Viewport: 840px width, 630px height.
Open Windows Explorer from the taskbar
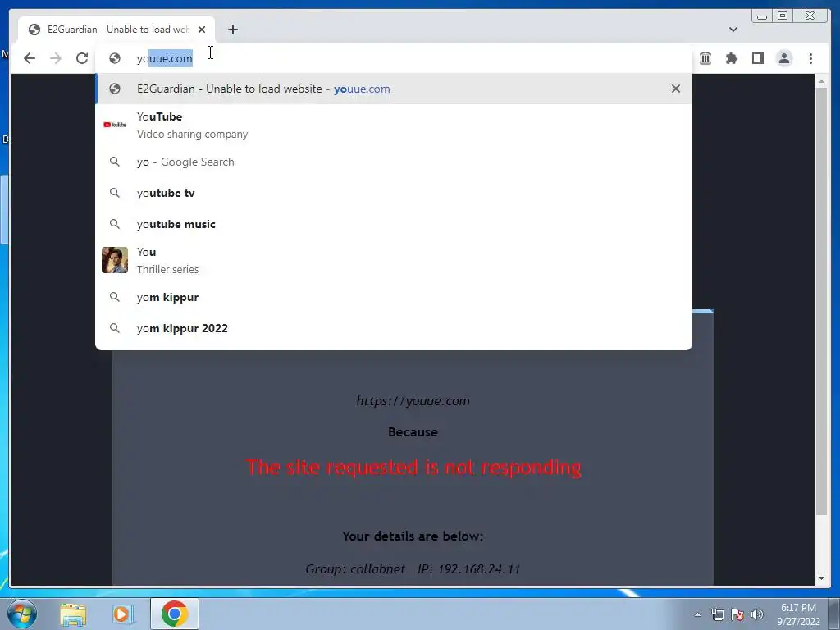click(73, 614)
